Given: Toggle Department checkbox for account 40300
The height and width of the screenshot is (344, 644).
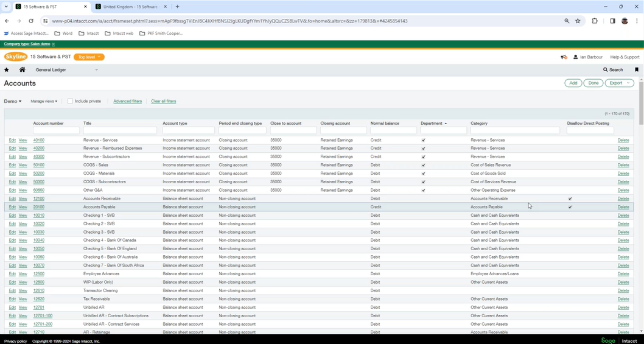Looking at the screenshot, I should click(x=424, y=156).
